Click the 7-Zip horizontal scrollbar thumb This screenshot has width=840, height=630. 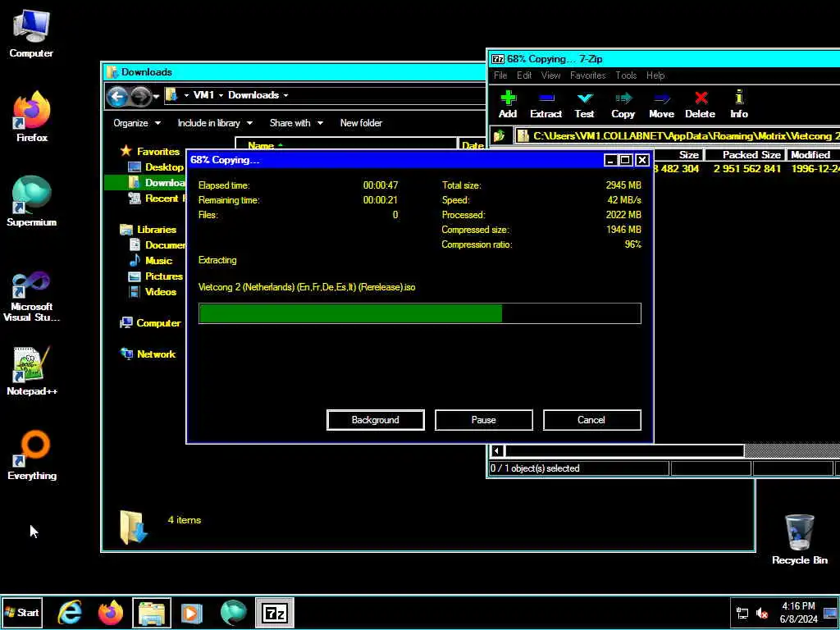[x=624, y=451]
